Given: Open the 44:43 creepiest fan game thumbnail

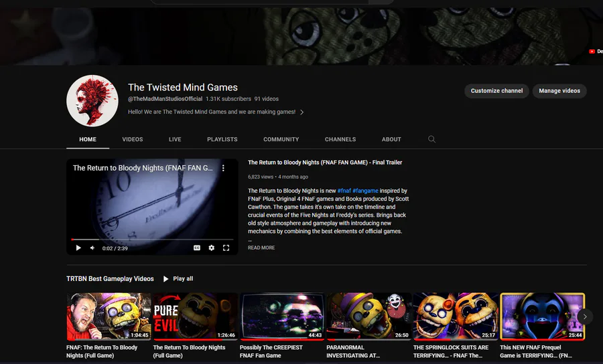Looking at the screenshot, I should coord(282,316).
